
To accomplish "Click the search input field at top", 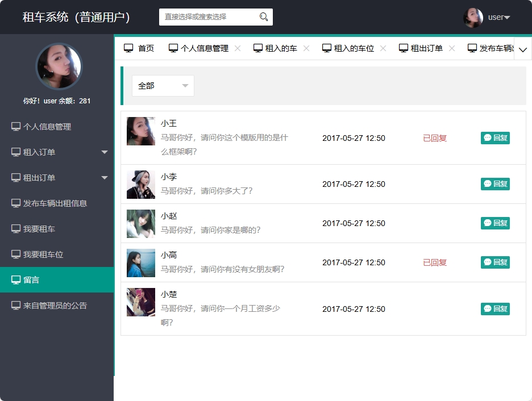I will pyautogui.click(x=210, y=17).
